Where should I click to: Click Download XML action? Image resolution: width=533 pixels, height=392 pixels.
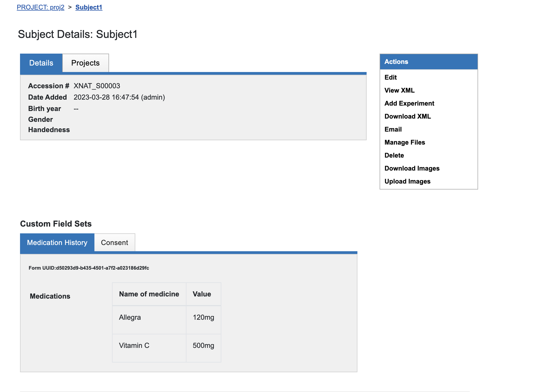click(x=407, y=116)
